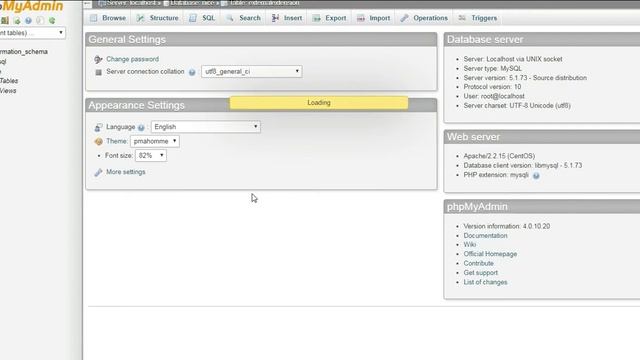Go to the Insert tab
Viewport: 640px width, 360px height.
tap(287, 18)
